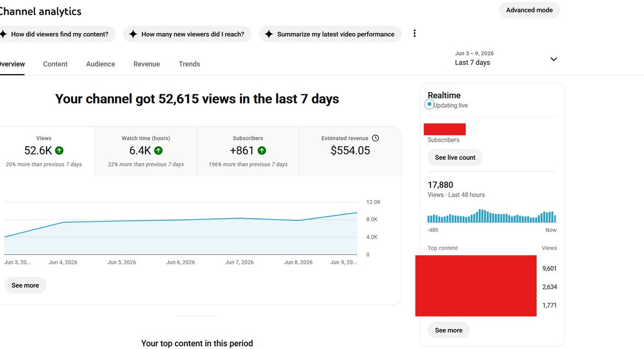Screen dimensions: 644x349
Task: Click the 8.0K axis label on chart
Action: pos(372,219)
